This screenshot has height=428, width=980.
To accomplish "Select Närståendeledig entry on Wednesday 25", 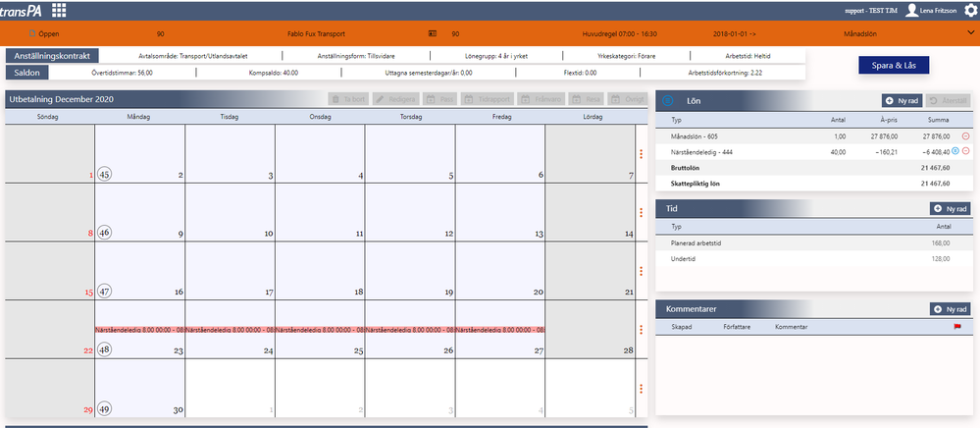I will tap(320, 329).
